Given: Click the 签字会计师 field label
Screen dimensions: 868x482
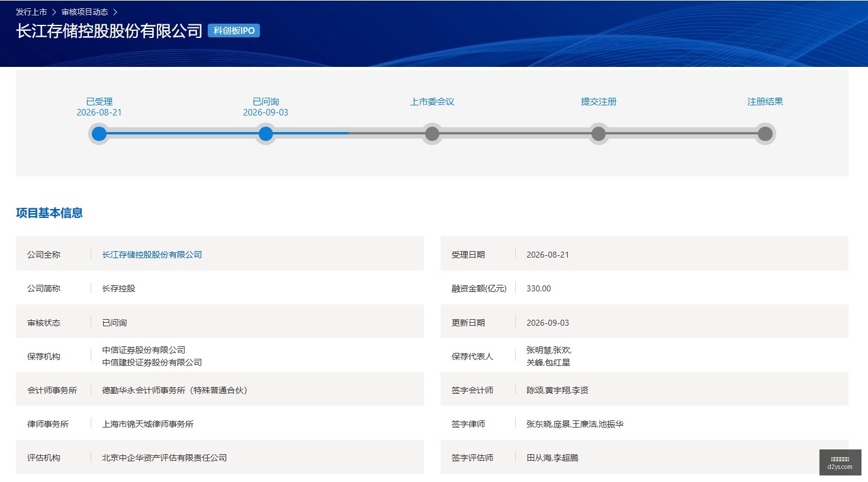Looking at the screenshot, I should click(472, 390).
